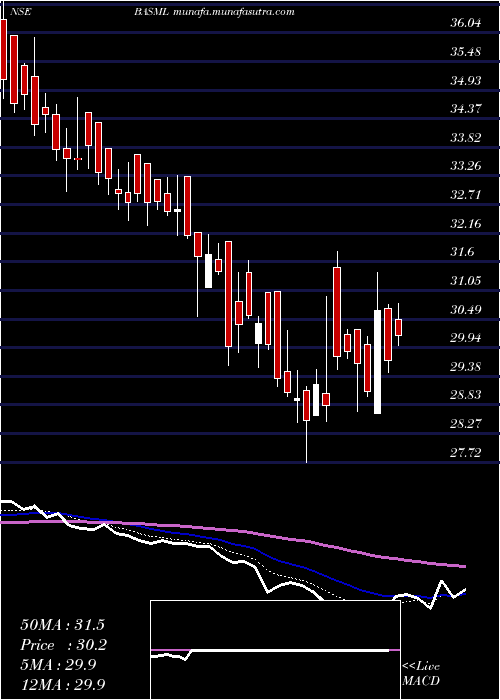
Task: Click the 35.48 price axis label
Action: [466, 52]
